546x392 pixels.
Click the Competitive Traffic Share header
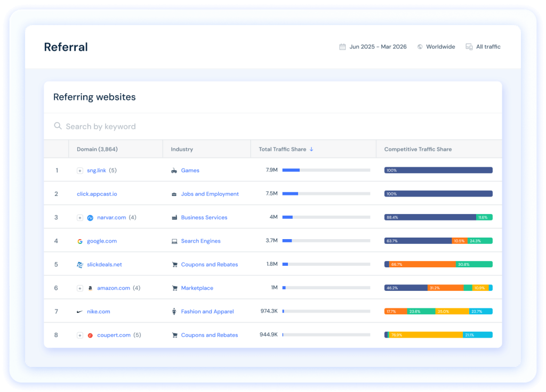coord(418,149)
